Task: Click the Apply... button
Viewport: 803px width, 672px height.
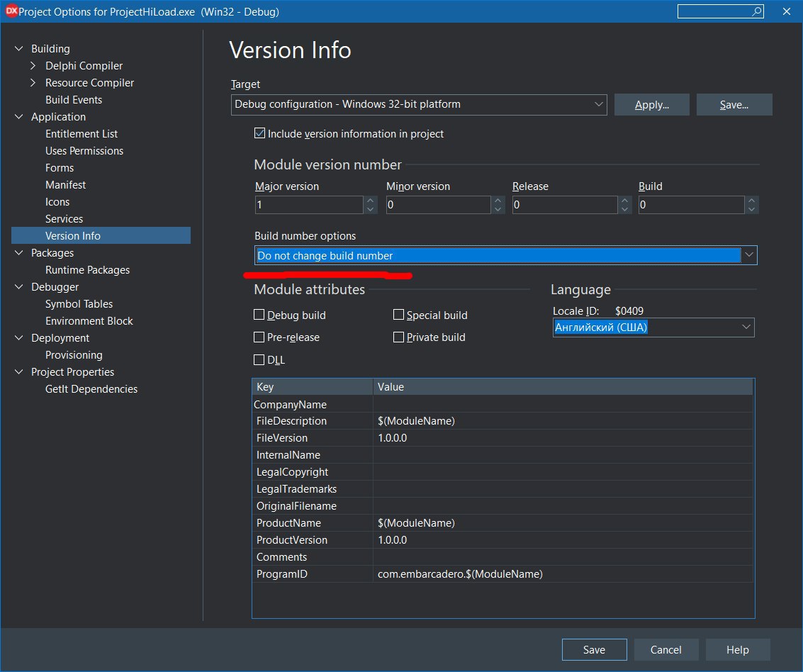Action: pyautogui.click(x=652, y=104)
